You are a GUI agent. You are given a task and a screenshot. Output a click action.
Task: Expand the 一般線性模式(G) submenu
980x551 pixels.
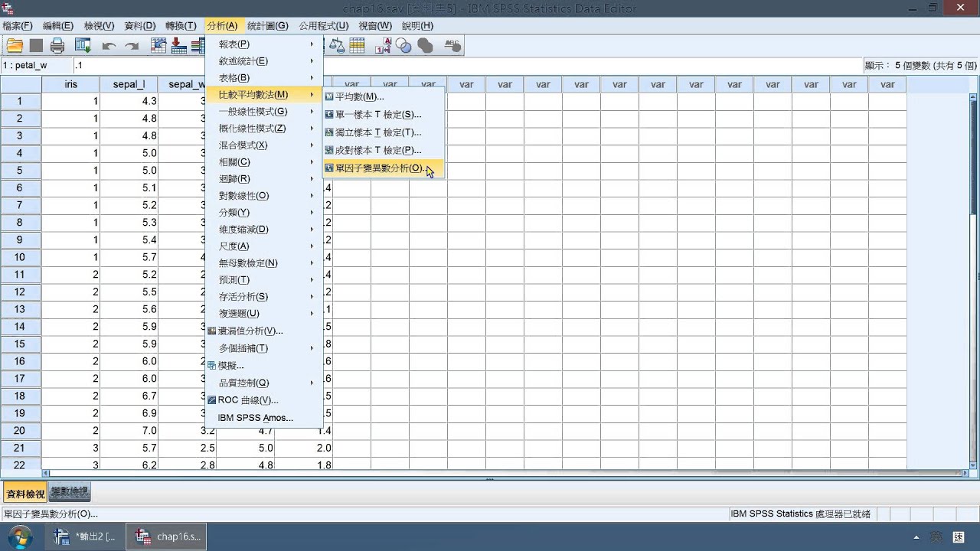pyautogui.click(x=264, y=112)
